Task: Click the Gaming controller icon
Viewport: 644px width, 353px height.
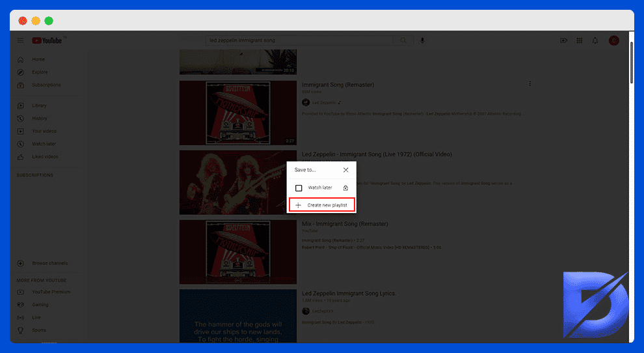Action: click(x=21, y=305)
